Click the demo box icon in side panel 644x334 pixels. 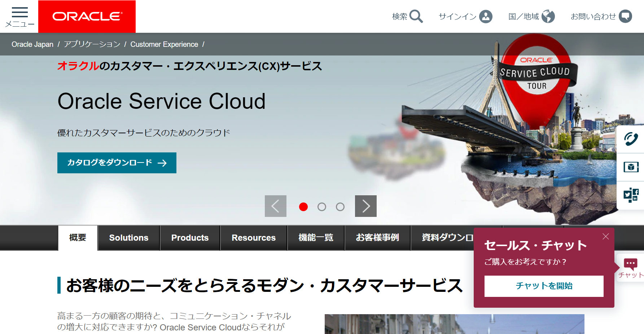coord(631,167)
